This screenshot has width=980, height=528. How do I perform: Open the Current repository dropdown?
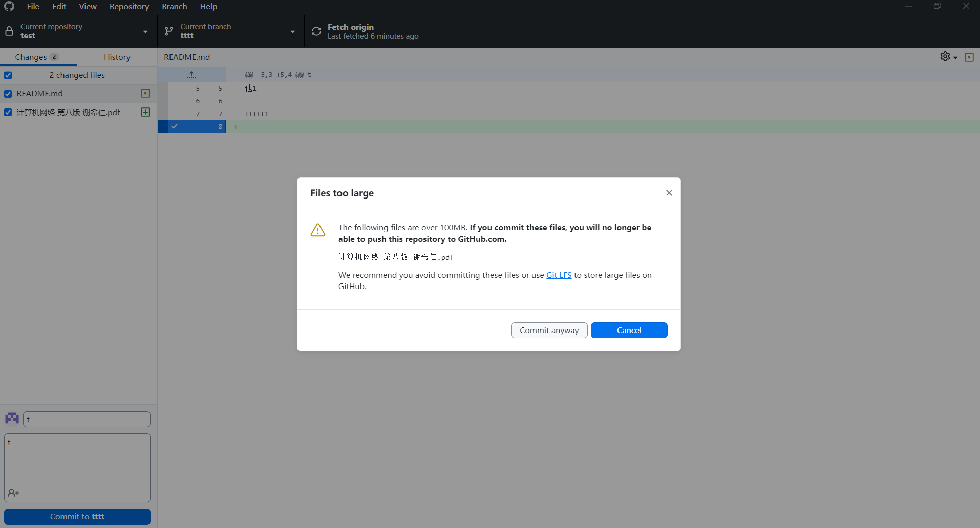[x=79, y=31]
